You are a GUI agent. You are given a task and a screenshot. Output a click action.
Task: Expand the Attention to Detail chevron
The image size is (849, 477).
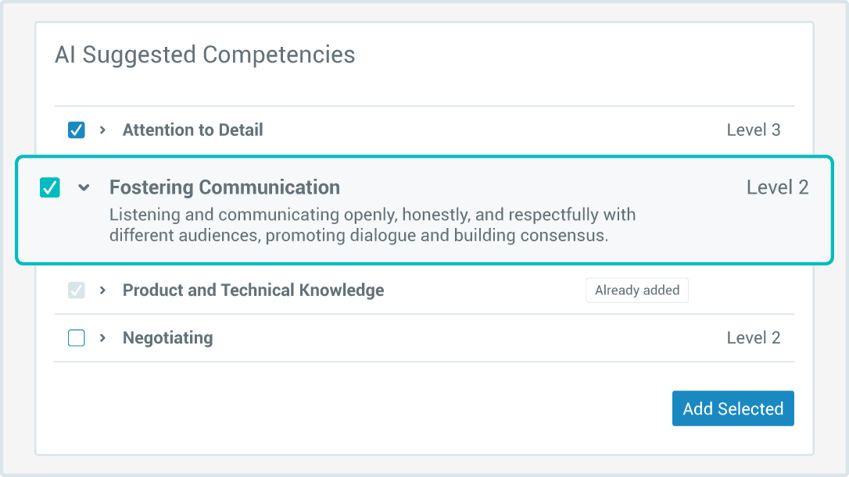[102, 130]
